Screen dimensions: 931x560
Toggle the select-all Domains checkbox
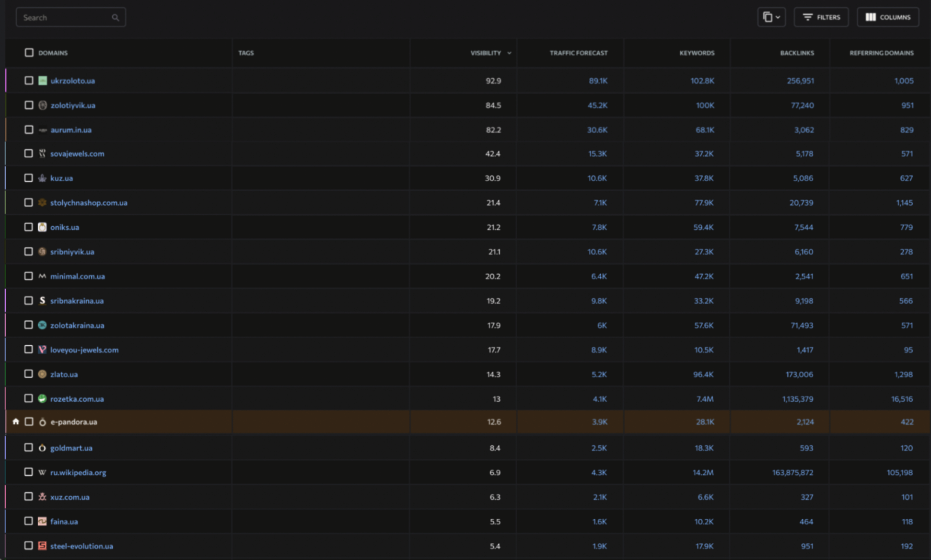point(29,52)
